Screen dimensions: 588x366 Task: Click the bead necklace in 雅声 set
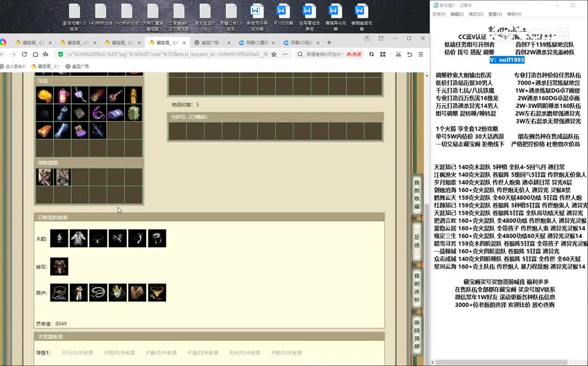(98, 293)
